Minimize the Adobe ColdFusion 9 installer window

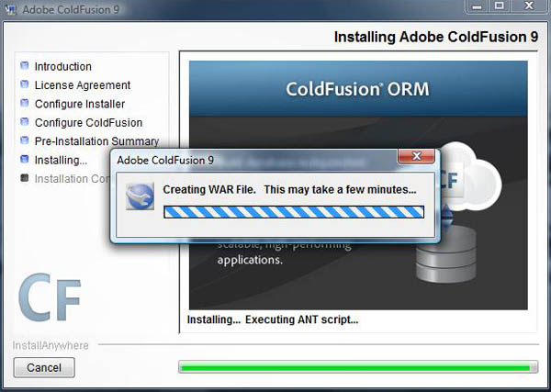coord(477,6)
